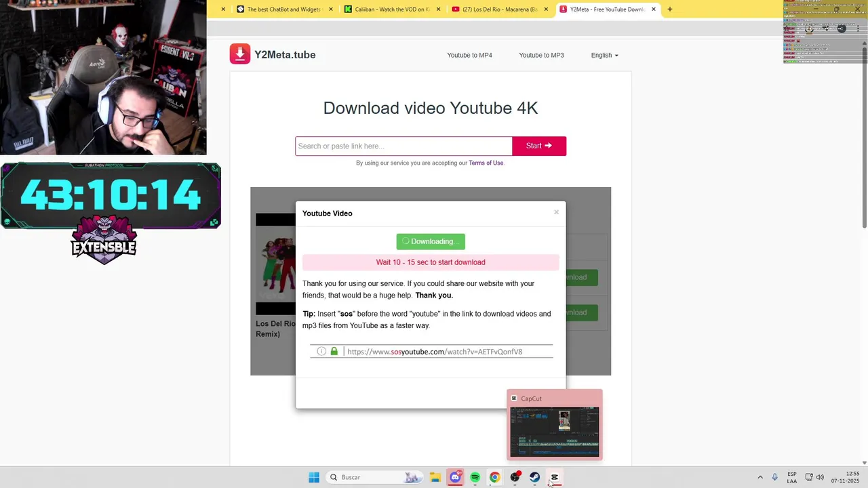The height and width of the screenshot is (488, 868).
Task: Open File Explorer from the taskbar
Action: (435, 477)
